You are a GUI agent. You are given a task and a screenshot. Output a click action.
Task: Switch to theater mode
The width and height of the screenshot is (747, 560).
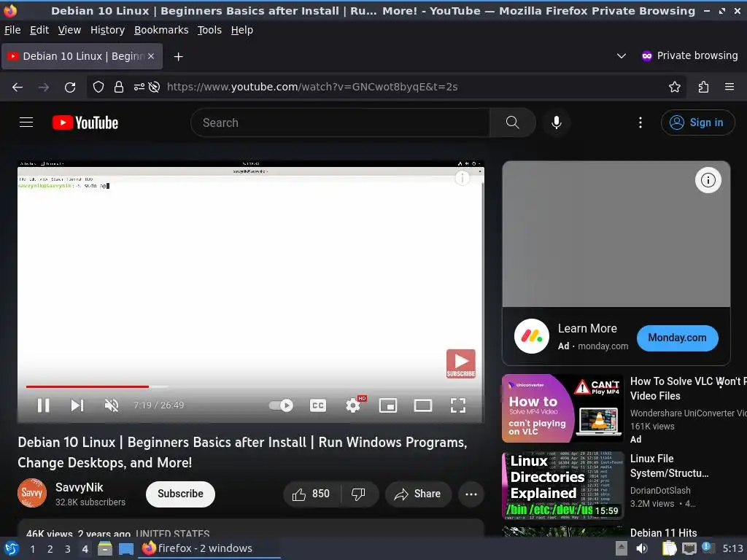click(422, 405)
